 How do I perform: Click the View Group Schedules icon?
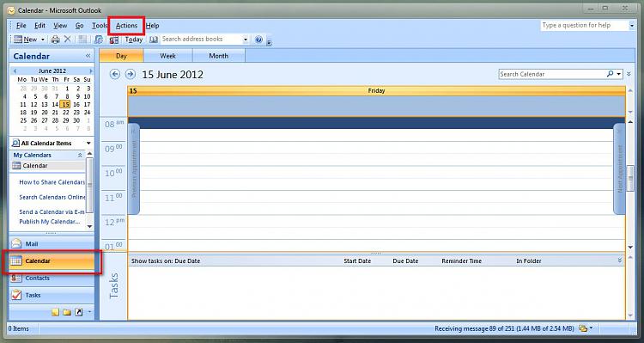pyautogui.click(x=113, y=40)
